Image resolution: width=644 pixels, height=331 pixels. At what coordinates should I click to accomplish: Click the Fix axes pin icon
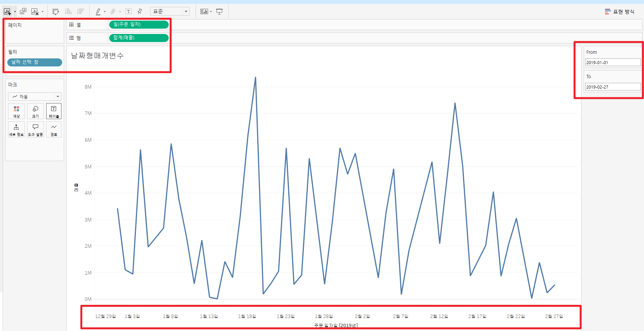[x=140, y=11]
